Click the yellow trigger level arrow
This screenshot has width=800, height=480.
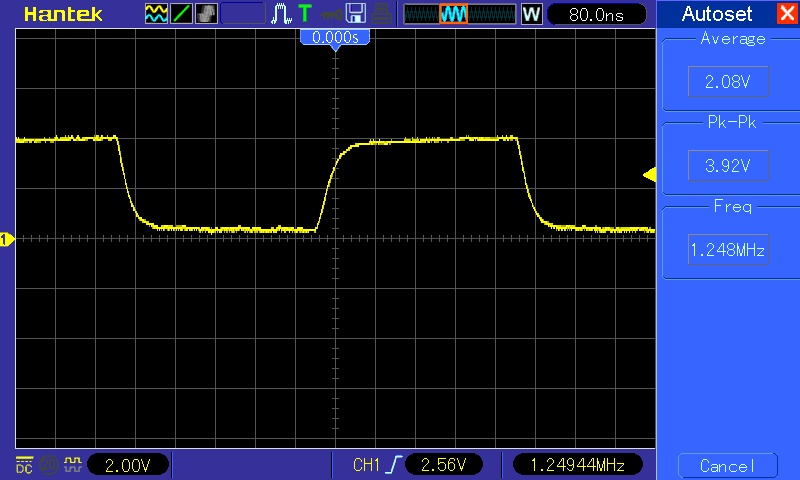click(x=648, y=176)
